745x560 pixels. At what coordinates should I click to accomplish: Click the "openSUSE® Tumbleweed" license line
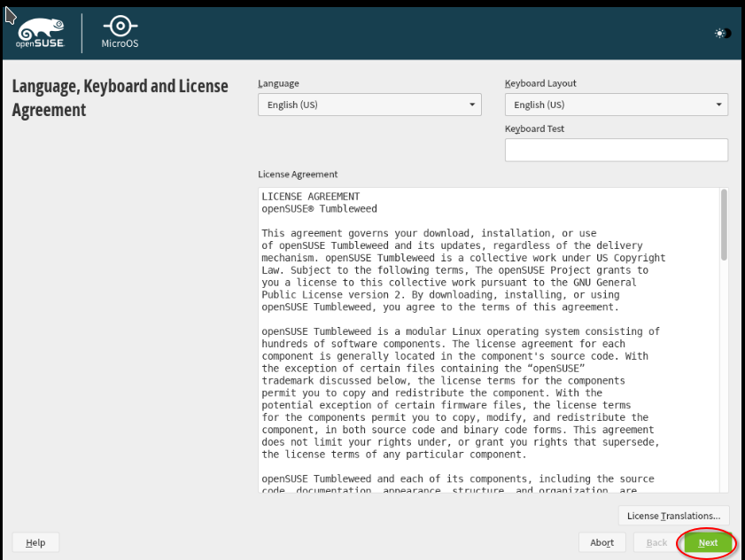319,209
